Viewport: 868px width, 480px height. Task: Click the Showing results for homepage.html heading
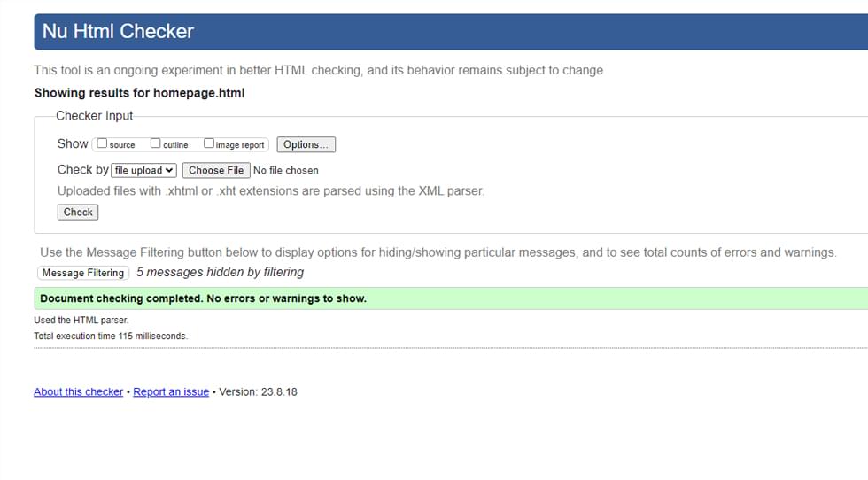[140, 93]
